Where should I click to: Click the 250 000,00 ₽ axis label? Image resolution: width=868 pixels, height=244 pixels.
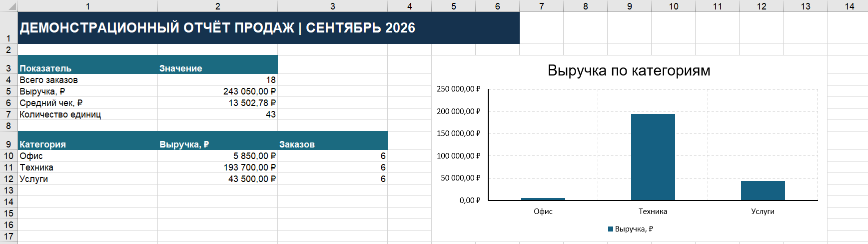458,89
